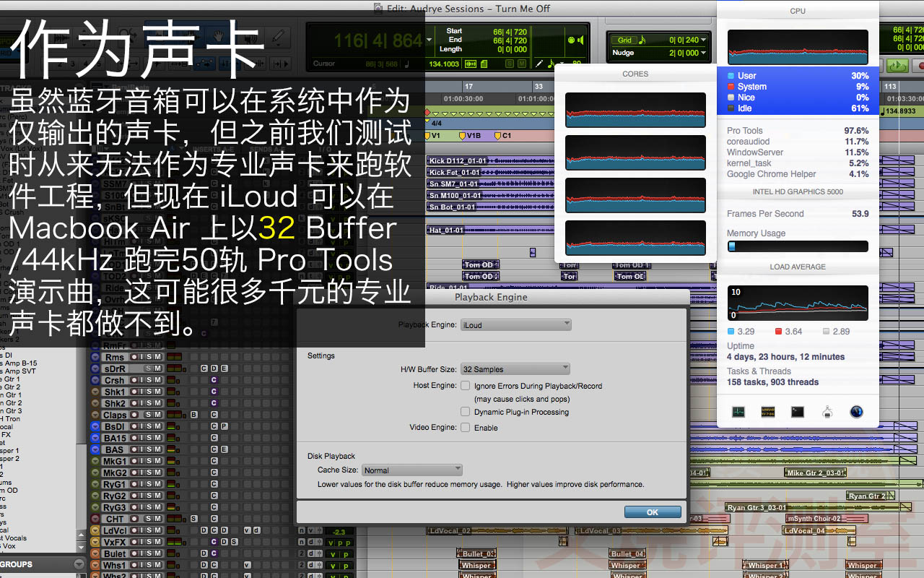Open the Nudge value dropdown arrow
This screenshot has width=924, height=578.
[704, 53]
